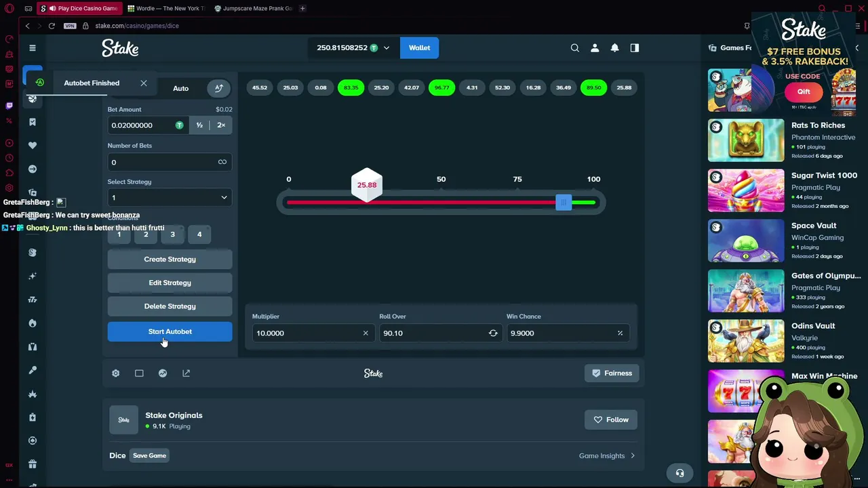Reload the page in the browser
The image size is (868, 488).
[52, 26]
